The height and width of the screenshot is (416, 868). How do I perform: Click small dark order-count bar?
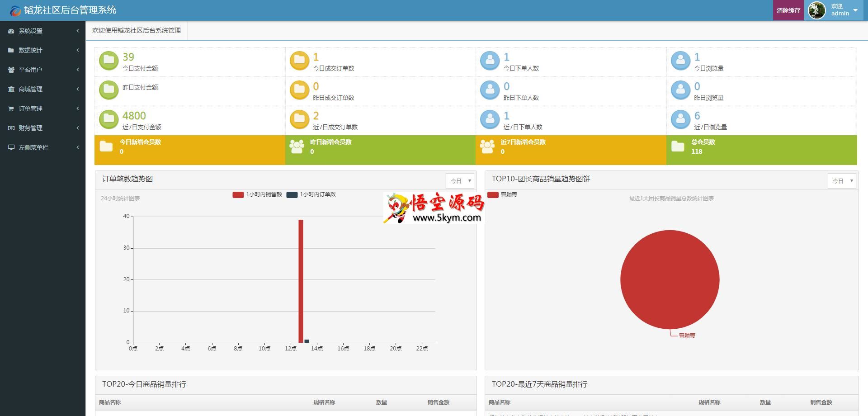[307, 341]
